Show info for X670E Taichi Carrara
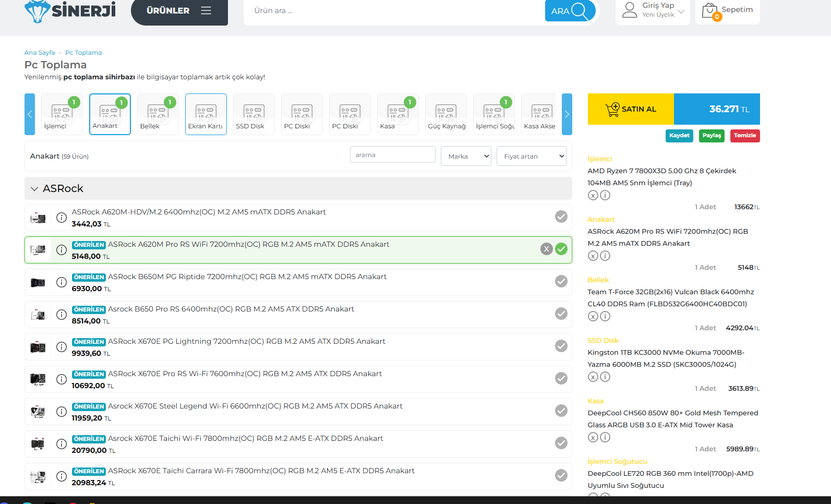 (62, 476)
